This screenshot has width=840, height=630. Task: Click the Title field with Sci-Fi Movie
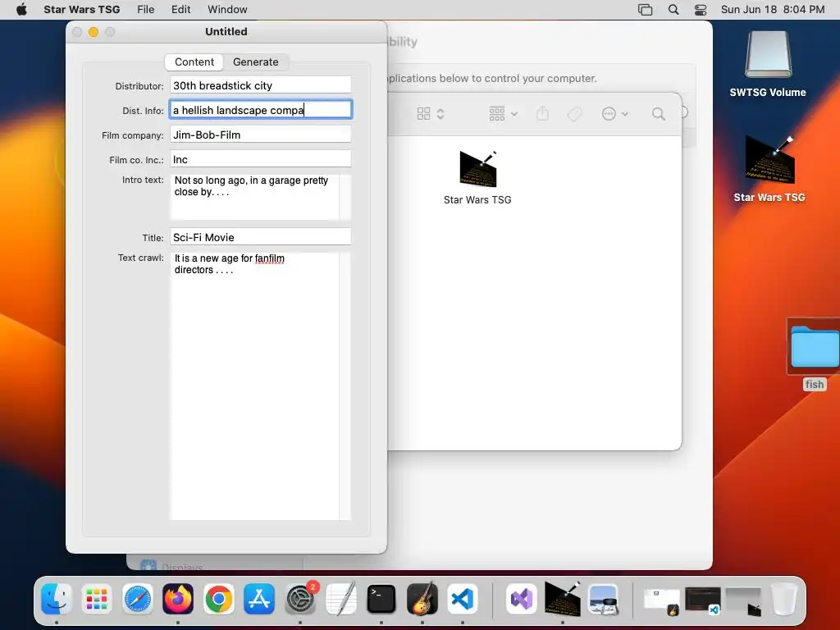260,237
